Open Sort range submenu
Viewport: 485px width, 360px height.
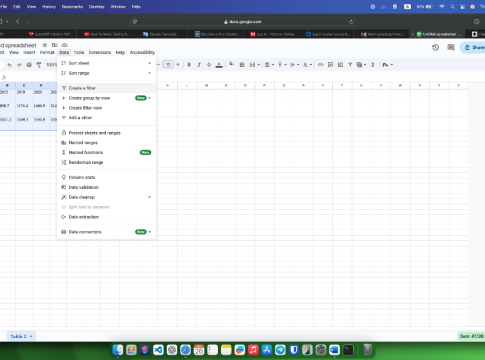(106, 73)
